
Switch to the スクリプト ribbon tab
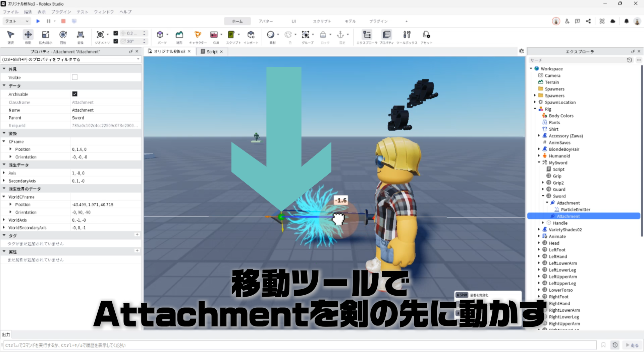click(322, 21)
